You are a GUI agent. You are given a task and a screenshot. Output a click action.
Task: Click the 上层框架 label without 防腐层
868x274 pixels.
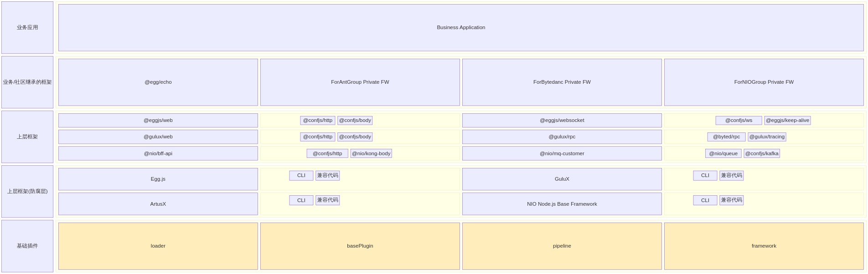[x=27, y=137]
